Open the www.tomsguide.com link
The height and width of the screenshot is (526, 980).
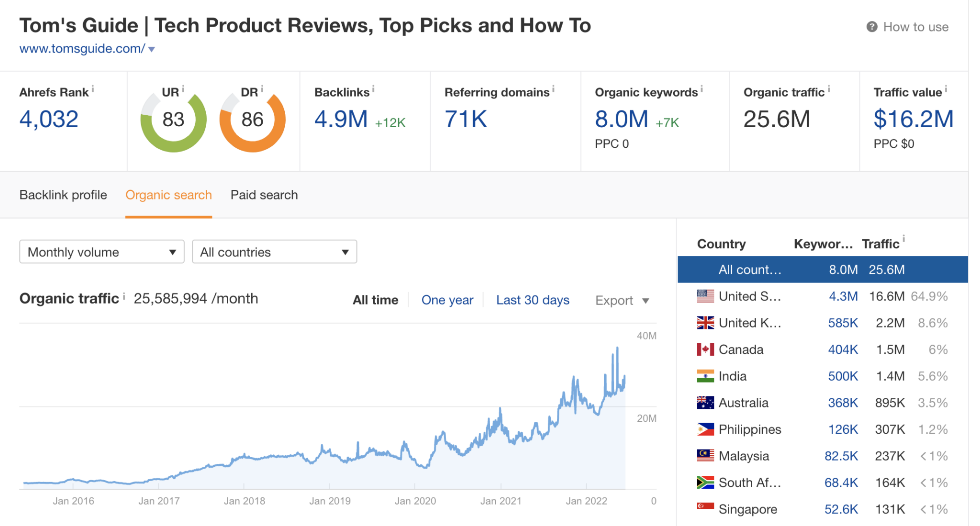click(x=82, y=49)
